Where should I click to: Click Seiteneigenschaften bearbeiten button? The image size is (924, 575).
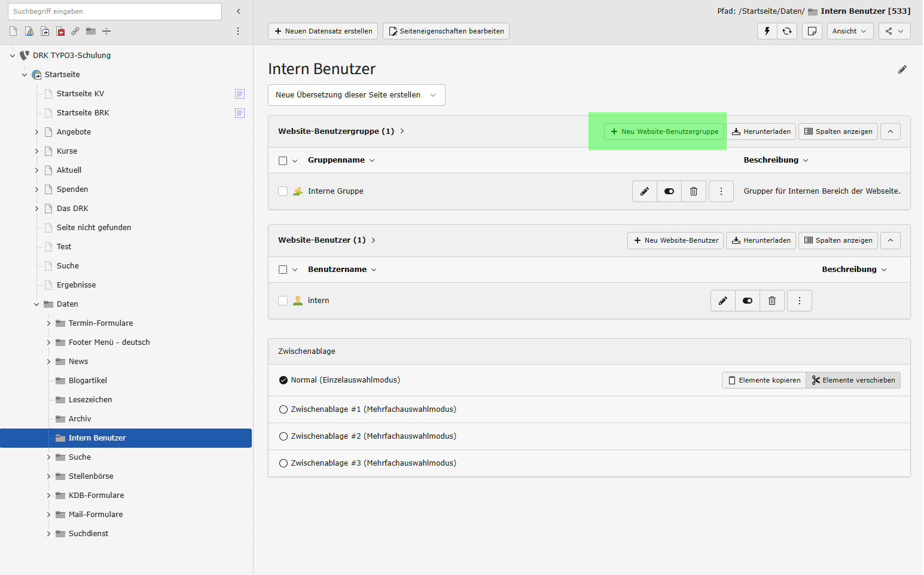tap(446, 31)
